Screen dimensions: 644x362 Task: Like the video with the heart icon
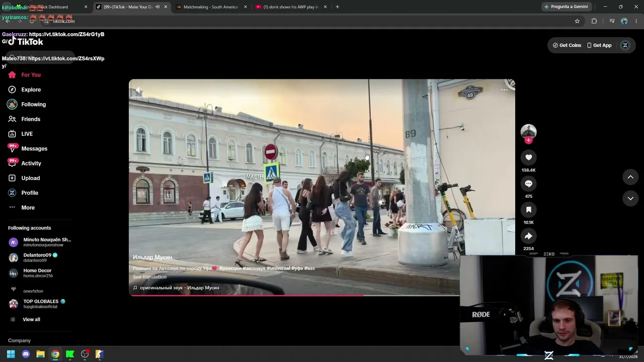coord(528,157)
